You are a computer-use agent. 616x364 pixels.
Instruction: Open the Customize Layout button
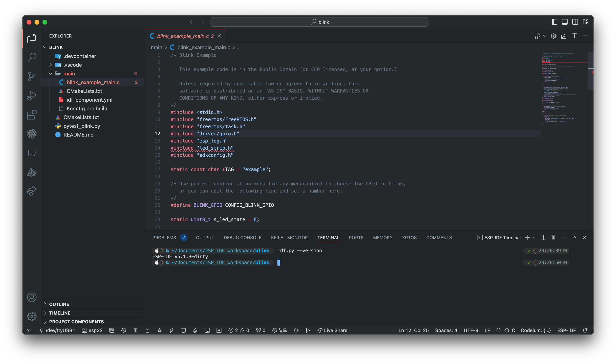(x=586, y=22)
